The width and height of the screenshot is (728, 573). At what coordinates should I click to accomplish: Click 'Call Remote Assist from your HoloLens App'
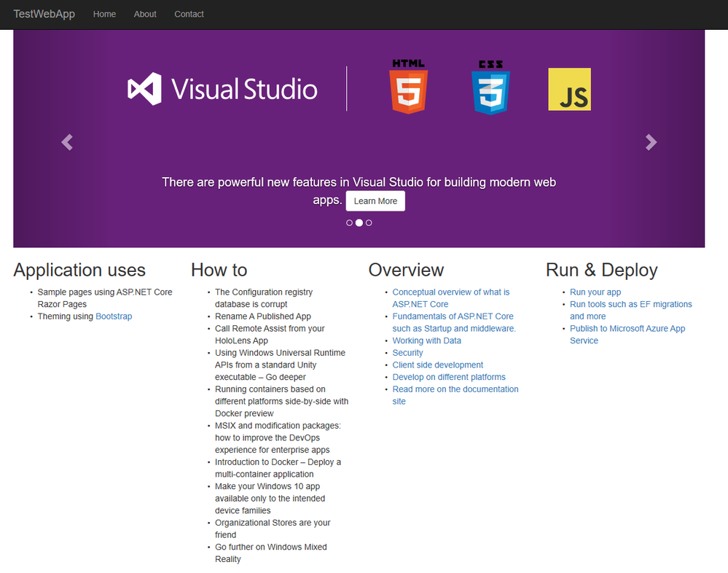[x=270, y=335]
